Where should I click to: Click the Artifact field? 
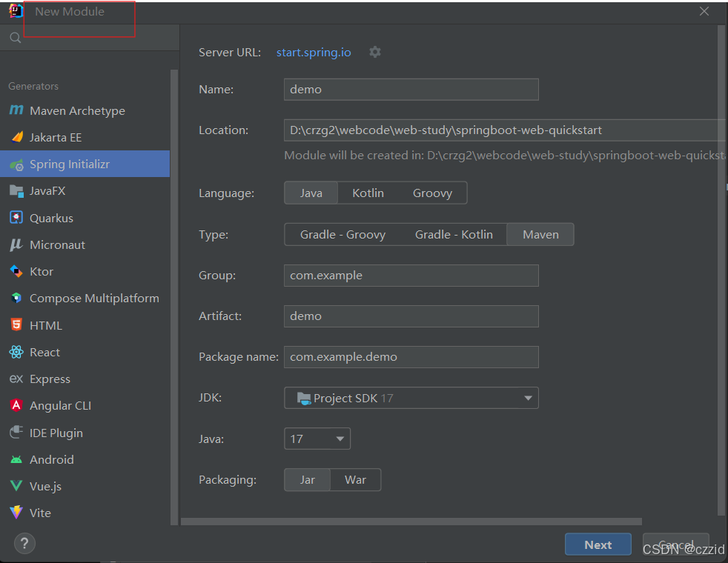(x=411, y=316)
